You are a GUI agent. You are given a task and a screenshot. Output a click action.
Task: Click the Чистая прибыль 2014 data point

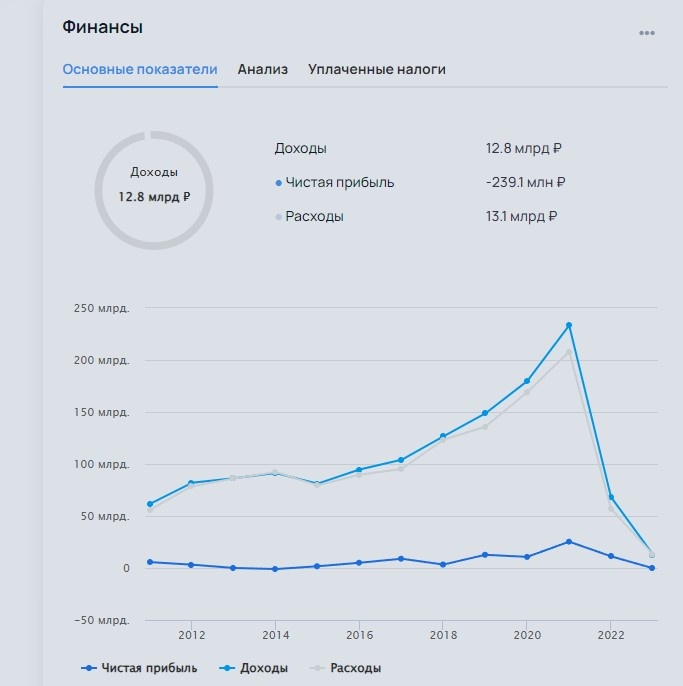(275, 569)
